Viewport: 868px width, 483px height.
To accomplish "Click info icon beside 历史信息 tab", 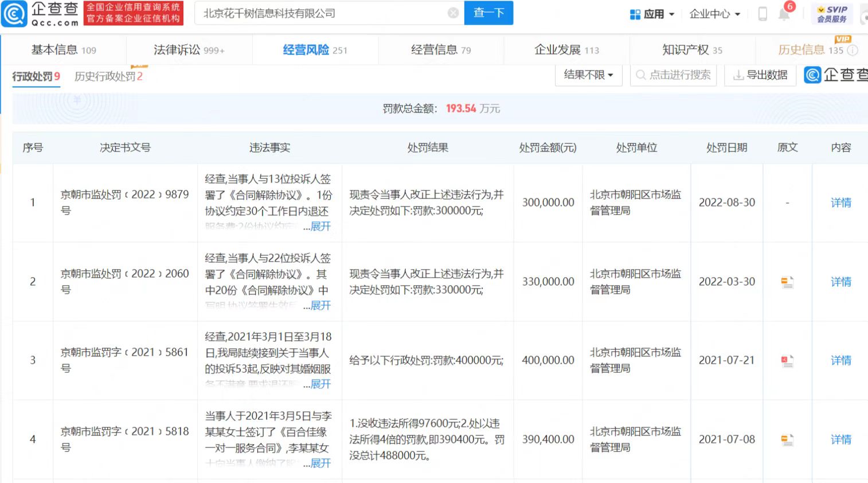I will (853, 50).
